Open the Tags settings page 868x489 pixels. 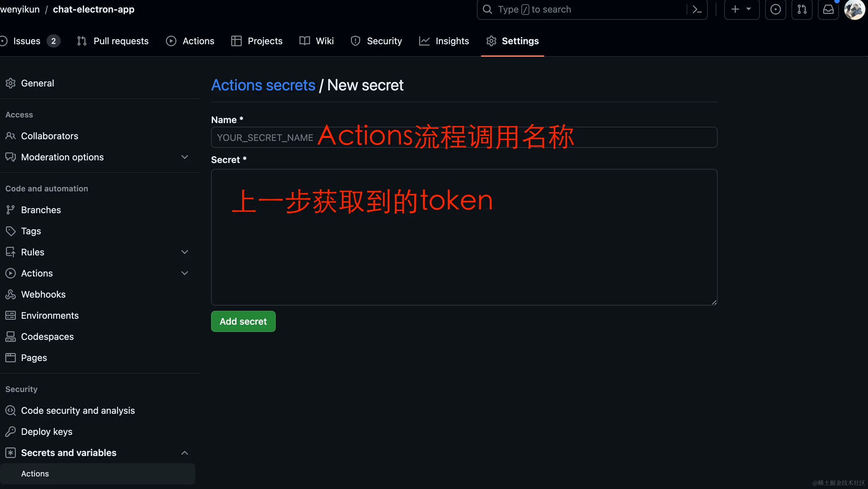[x=31, y=231]
